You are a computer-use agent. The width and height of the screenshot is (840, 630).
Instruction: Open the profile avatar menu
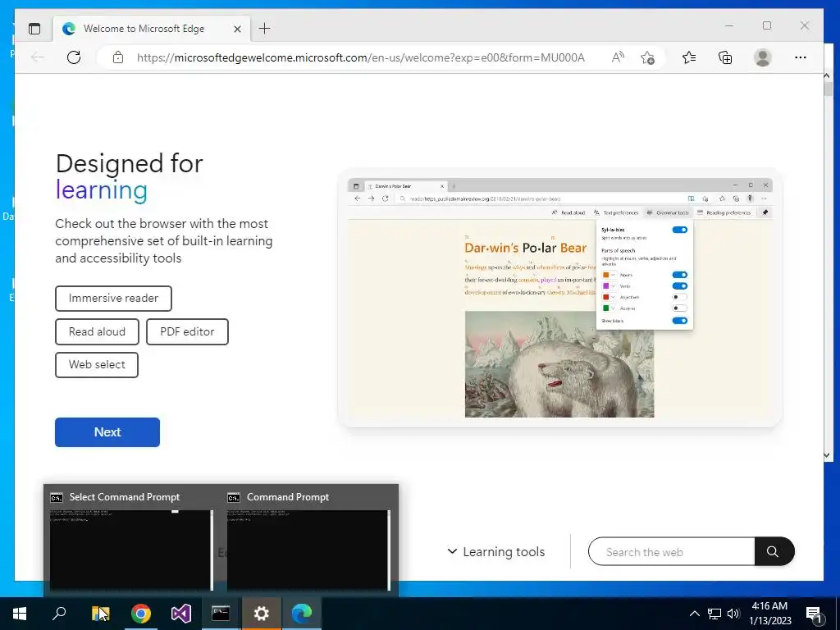(762, 57)
